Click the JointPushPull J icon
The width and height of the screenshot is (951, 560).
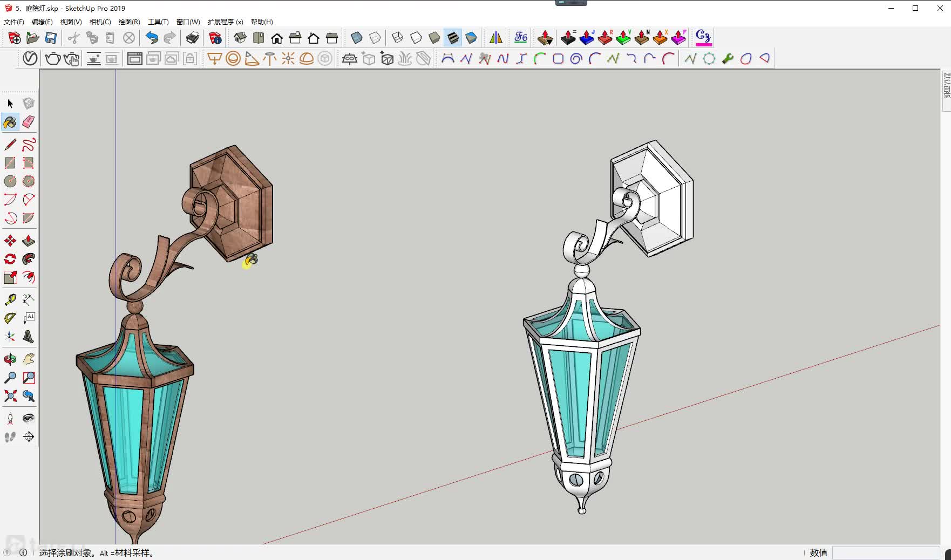587,38
